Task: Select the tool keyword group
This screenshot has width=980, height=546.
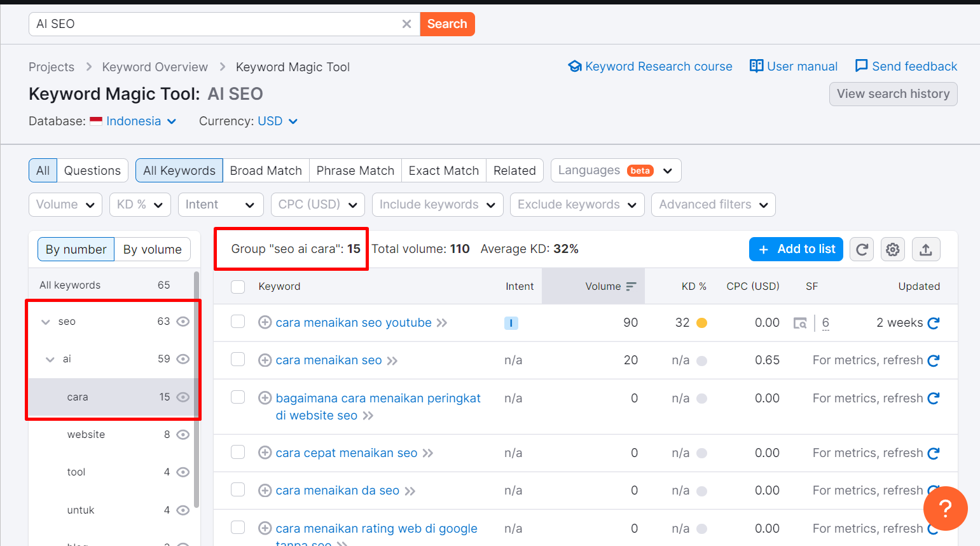Action: [111, 472]
